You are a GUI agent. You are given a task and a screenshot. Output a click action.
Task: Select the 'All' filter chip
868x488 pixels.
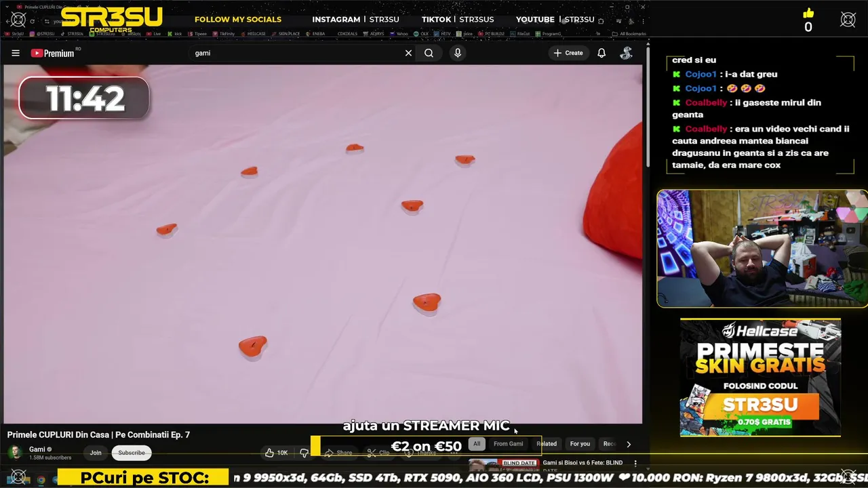(x=477, y=444)
